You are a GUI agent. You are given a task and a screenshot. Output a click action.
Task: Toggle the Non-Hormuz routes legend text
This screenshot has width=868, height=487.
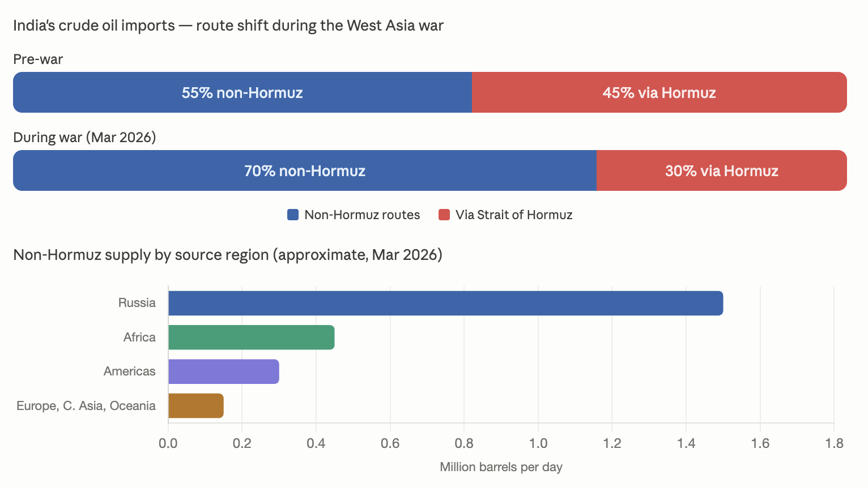point(362,215)
